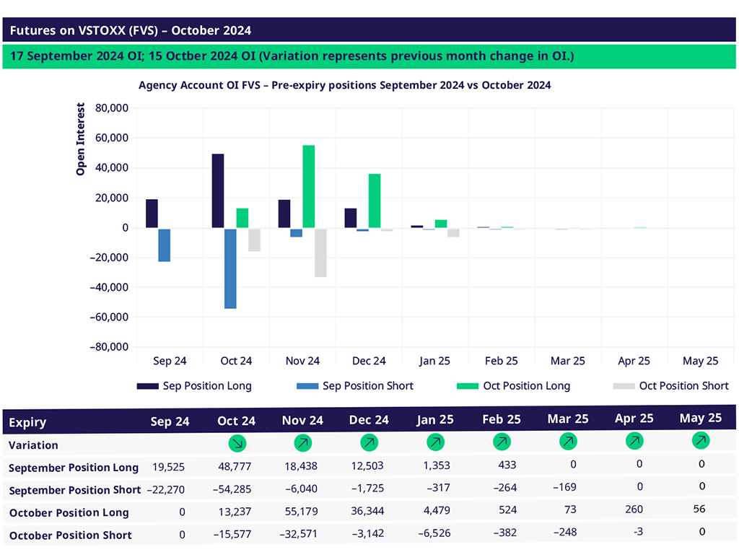Click the 55,179 table cell value
739x560 pixels.
[303, 512]
